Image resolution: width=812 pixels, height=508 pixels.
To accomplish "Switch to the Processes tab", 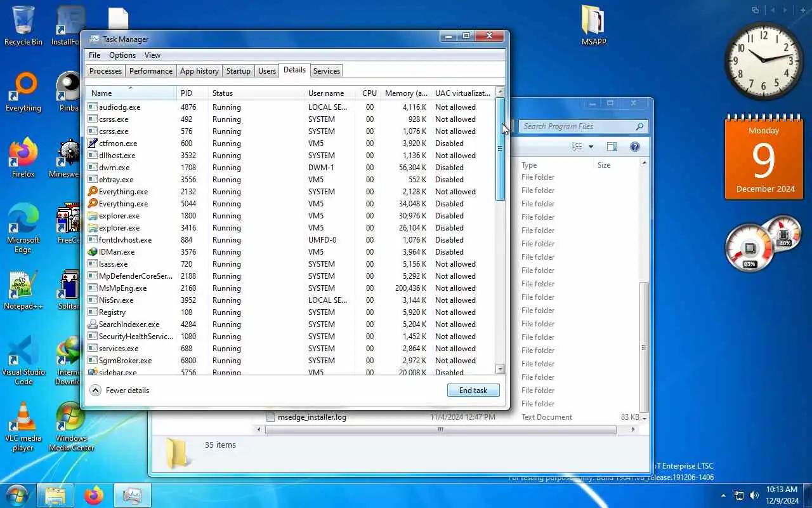I will coord(105,71).
